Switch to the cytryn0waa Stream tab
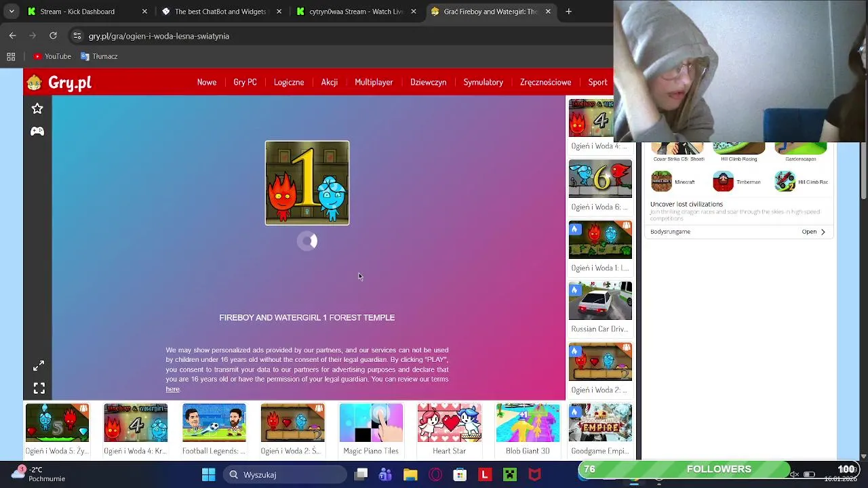 pos(356,12)
